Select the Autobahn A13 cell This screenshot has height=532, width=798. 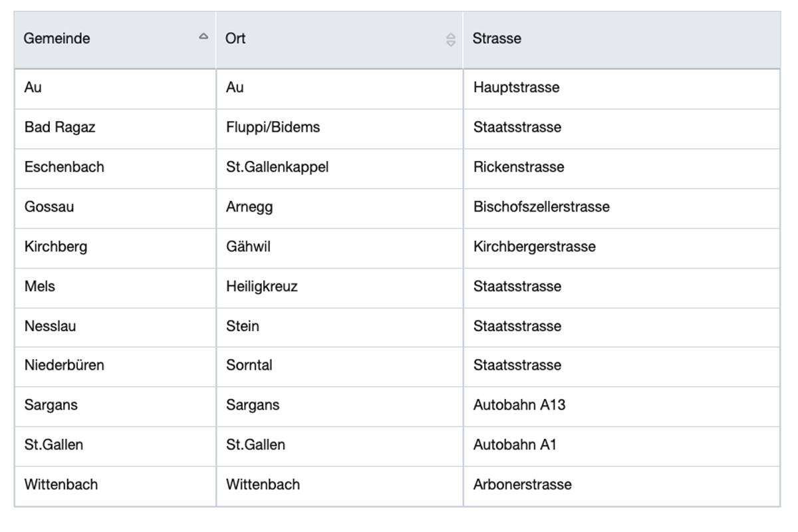519,405
